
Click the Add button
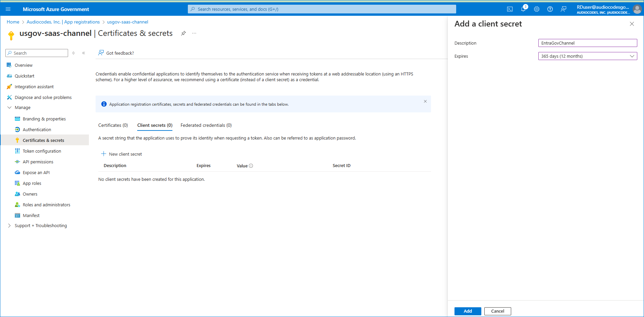coord(468,311)
